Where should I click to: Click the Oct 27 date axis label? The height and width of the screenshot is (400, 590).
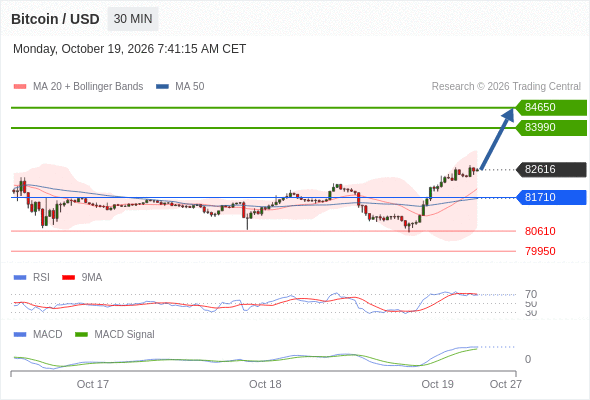point(505,384)
